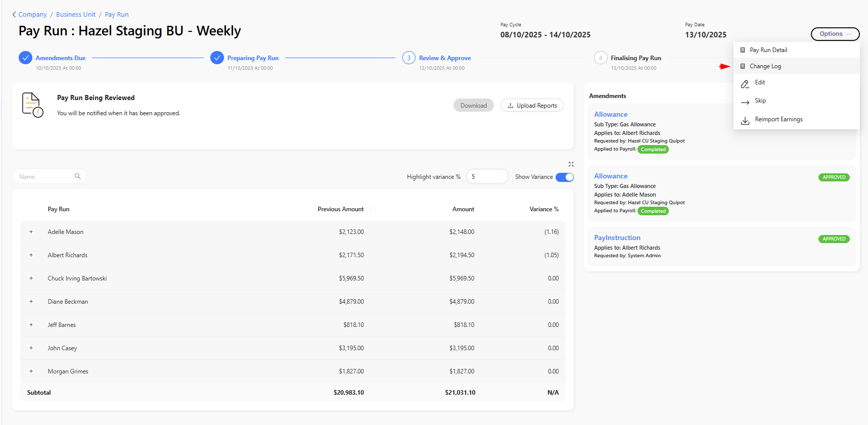The width and height of the screenshot is (868, 425).
Task: Toggle the Show Variance switch
Action: click(x=565, y=177)
